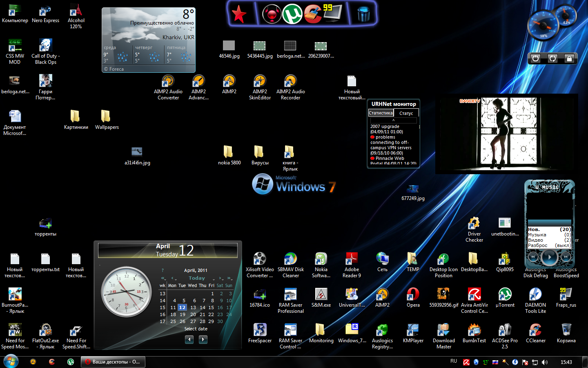
Task: Expand the previous-year double-arrow in calendar
Action: click(x=164, y=278)
